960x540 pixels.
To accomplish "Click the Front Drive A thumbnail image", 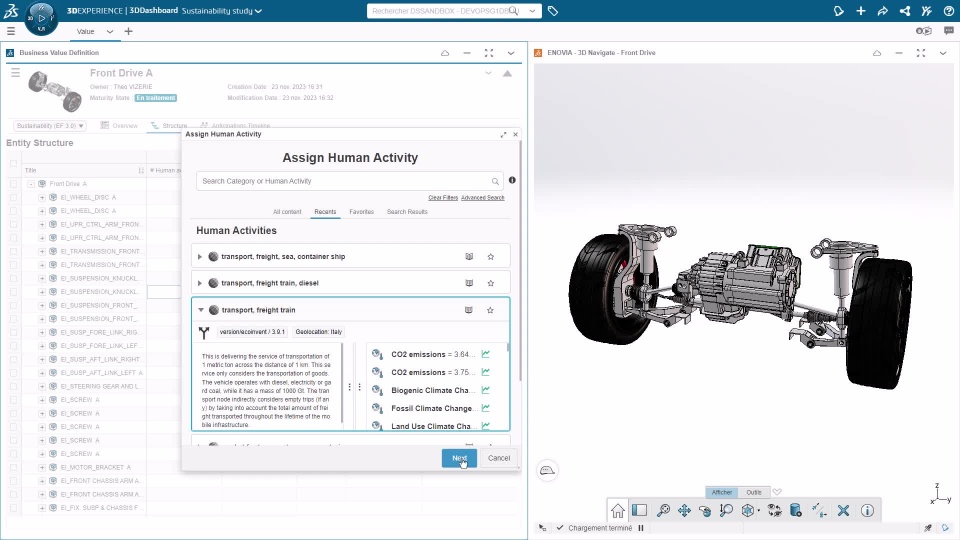I will coord(54,91).
